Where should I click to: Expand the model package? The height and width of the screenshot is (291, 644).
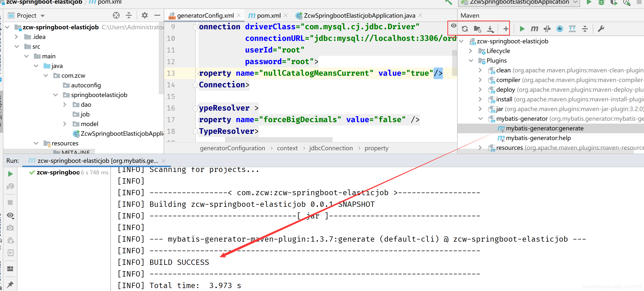pyautogui.click(x=65, y=124)
